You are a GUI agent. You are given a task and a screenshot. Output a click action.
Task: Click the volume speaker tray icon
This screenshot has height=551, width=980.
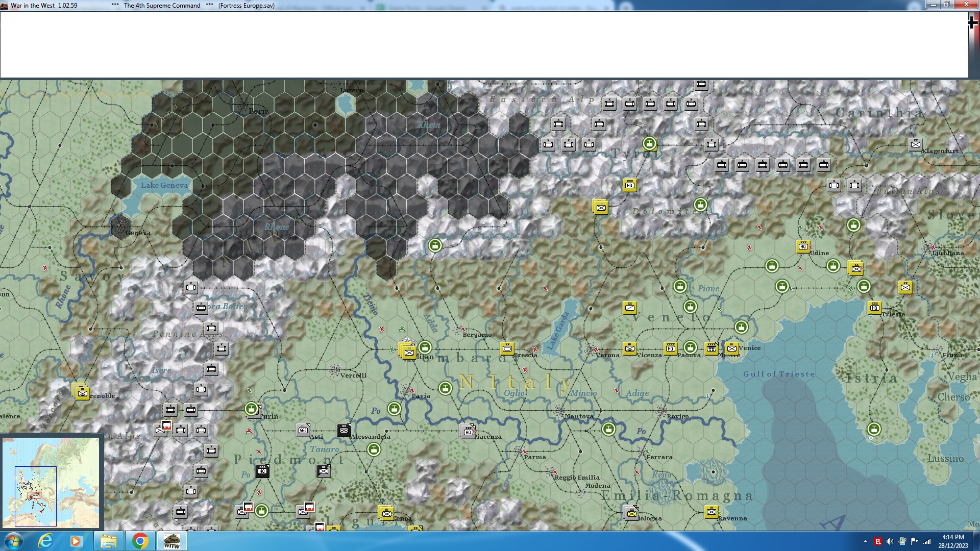point(890,541)
